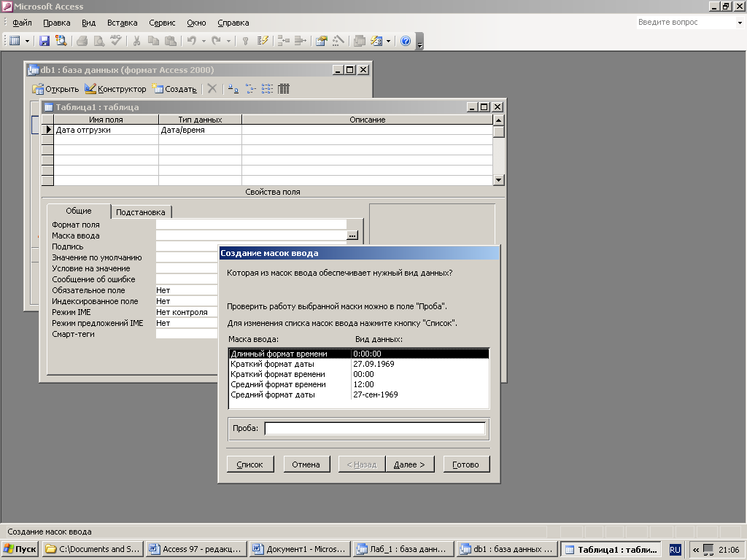747x560 pixels.
Task: Switch db1 window to Large Icons view
Action: (x=233, y=88)
